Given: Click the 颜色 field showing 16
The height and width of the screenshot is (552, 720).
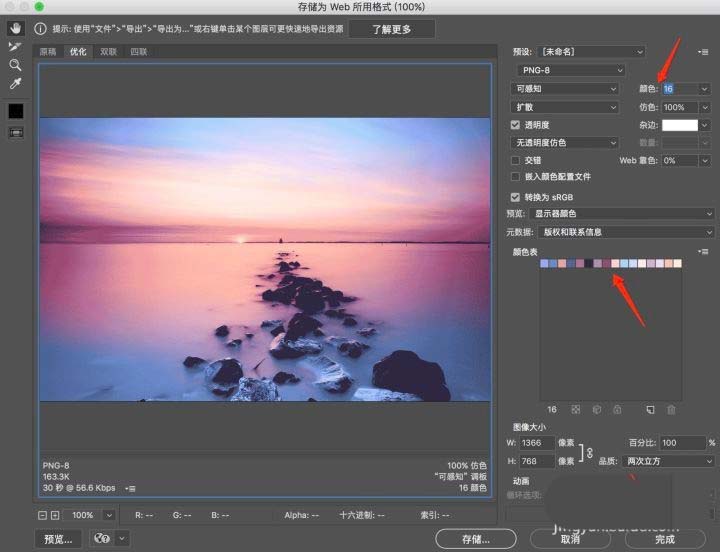Looking at the screenshot, I should click(x=680, y=89).
